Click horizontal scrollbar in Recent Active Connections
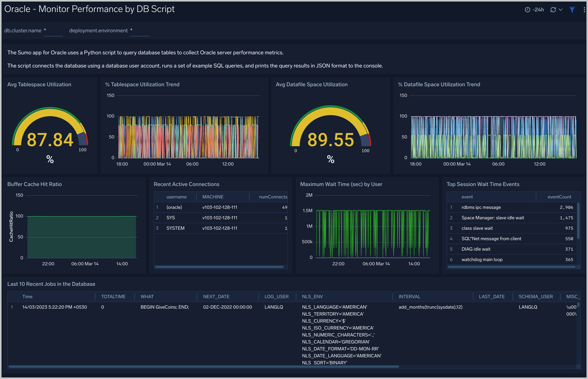The image size is (588, 379). (219, 267)
